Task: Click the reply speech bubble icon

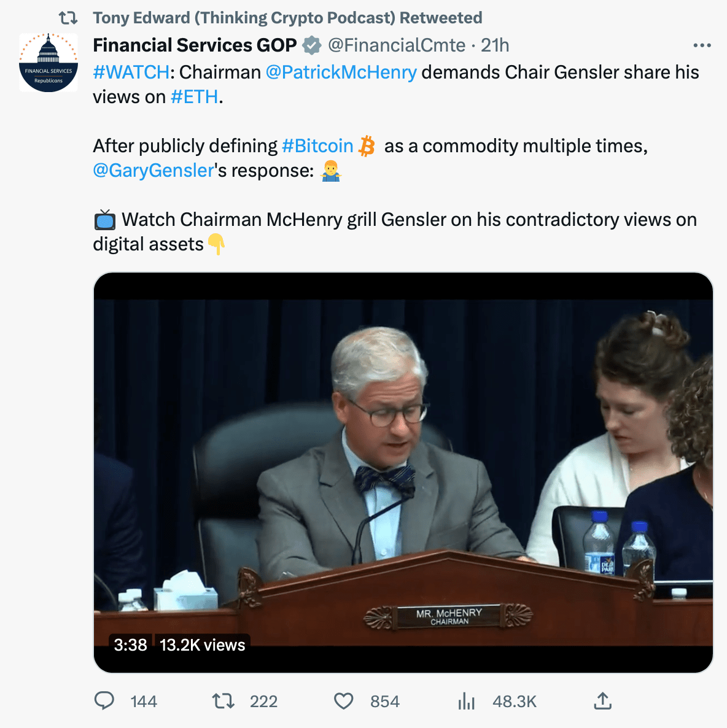Action: tap(104, 700)
